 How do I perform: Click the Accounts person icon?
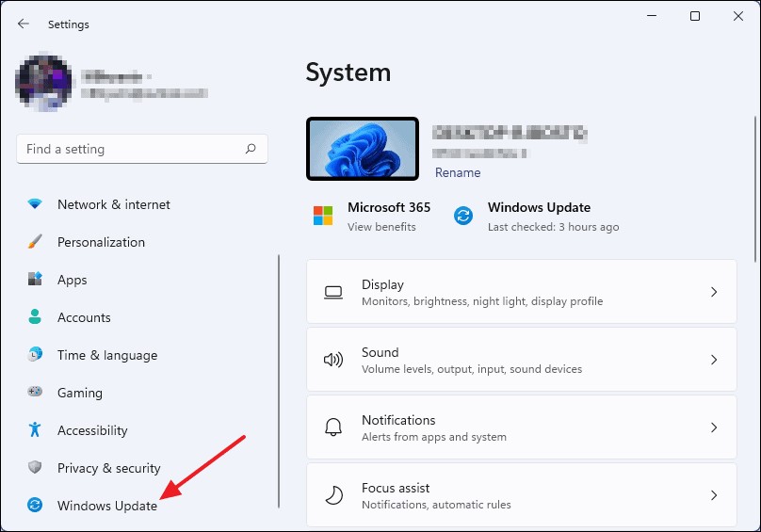35,316
